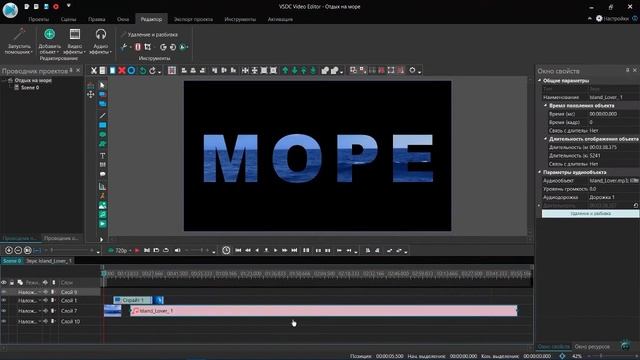Select the Island_Lover_1 audio clip on timeline
640x360 pixels.
[x=324, y=311]
